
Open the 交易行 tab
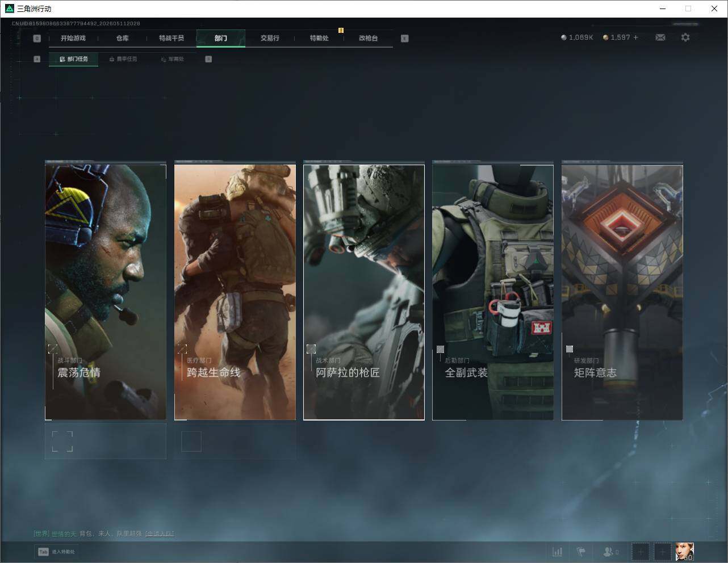click(x=270, y=38)
